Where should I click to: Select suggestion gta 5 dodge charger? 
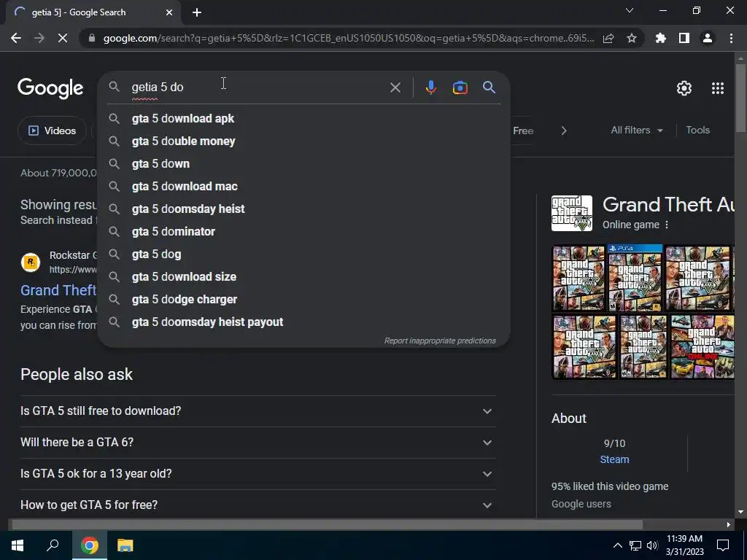pyautogui.click(x=303, y=300)
